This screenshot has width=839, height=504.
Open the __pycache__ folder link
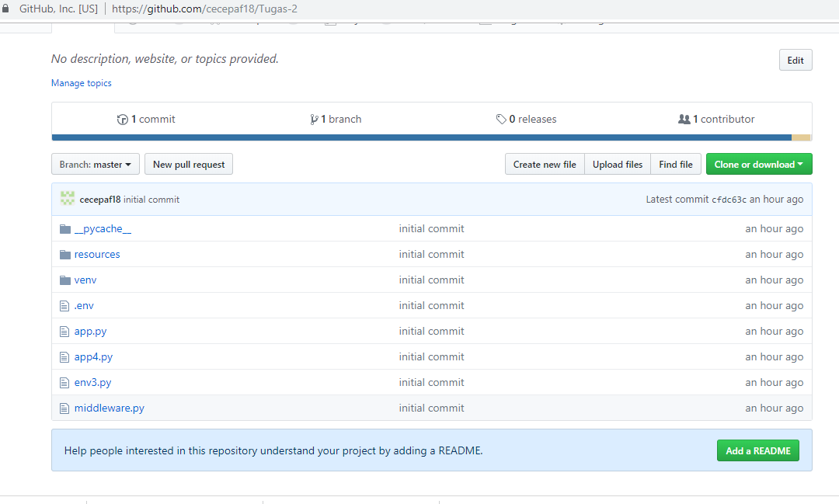tap(103, 229)
